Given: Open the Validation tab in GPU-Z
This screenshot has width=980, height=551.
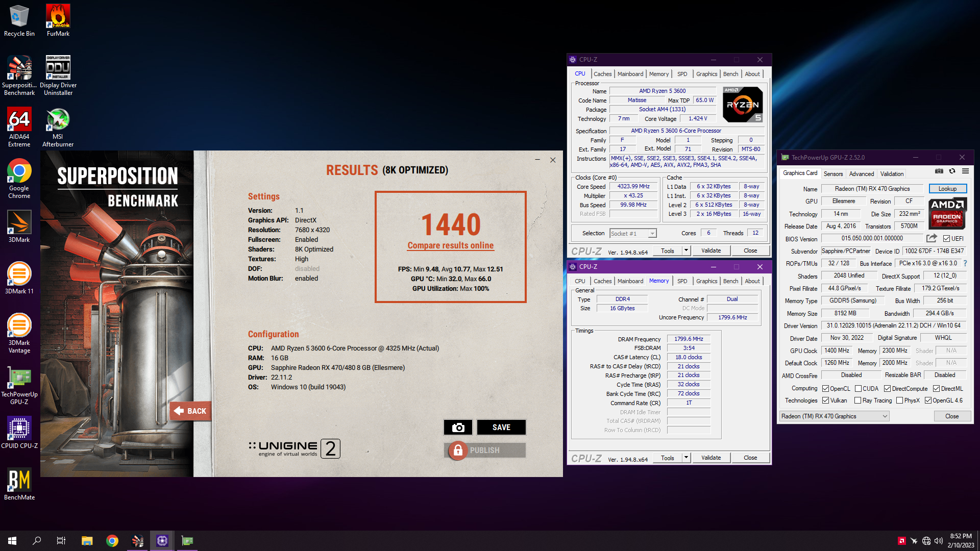Looking at the screenshot, I should click(892, 174).
